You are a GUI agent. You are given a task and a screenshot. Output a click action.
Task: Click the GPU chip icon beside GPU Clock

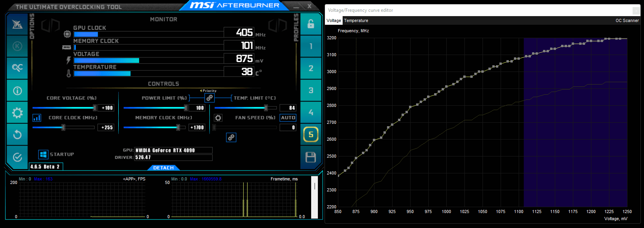coord(67,34)
